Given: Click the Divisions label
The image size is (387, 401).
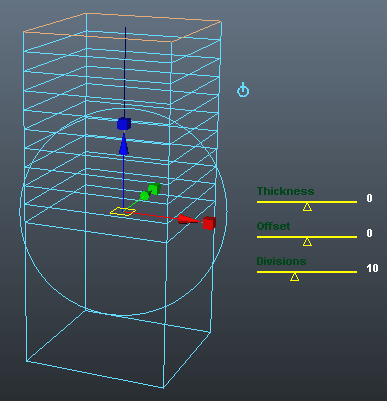Looking at the screenshot, I should tap(281, 261).
